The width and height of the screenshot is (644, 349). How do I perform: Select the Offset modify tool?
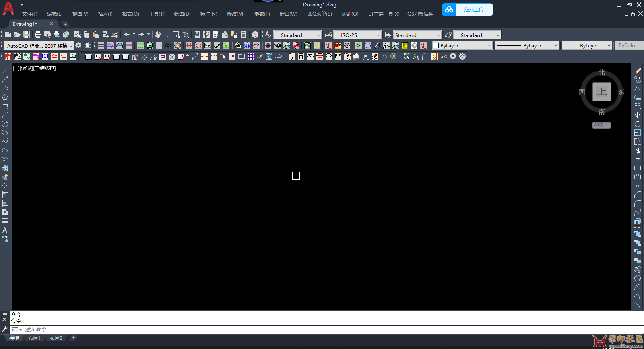638,97
